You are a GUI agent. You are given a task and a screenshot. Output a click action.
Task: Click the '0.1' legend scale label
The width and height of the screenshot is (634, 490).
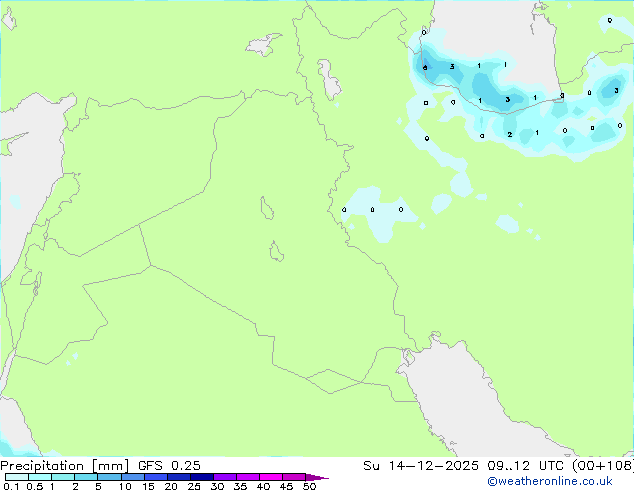click(x=11, y=486)
